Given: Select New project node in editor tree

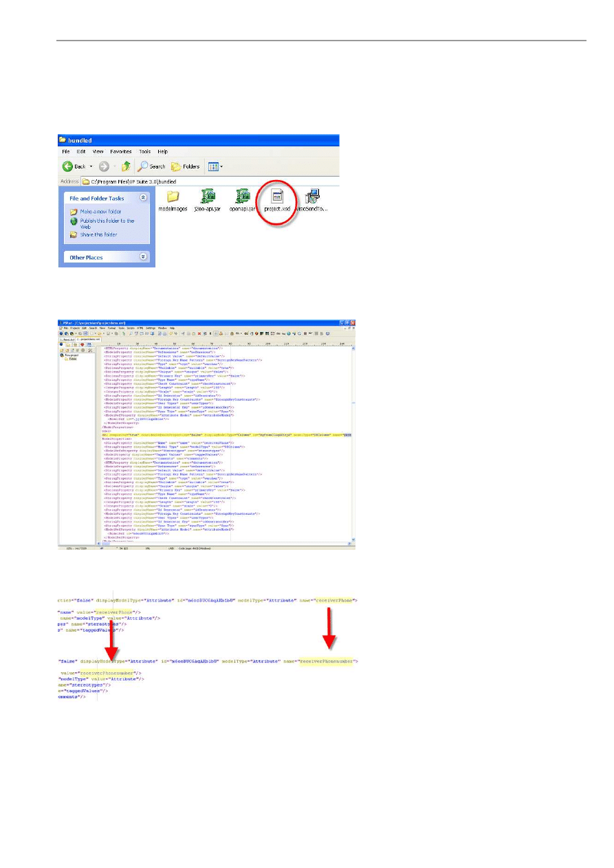Looking at the screenshot, I should (72, 355).
